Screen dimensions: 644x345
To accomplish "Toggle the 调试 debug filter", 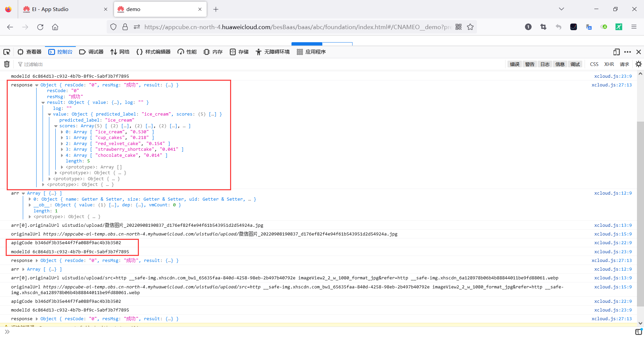I will [575, 64].
